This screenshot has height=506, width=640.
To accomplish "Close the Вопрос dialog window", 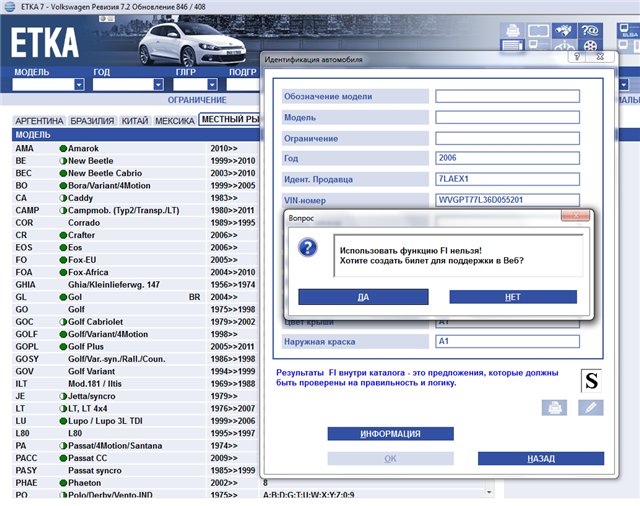I will 575,216.
